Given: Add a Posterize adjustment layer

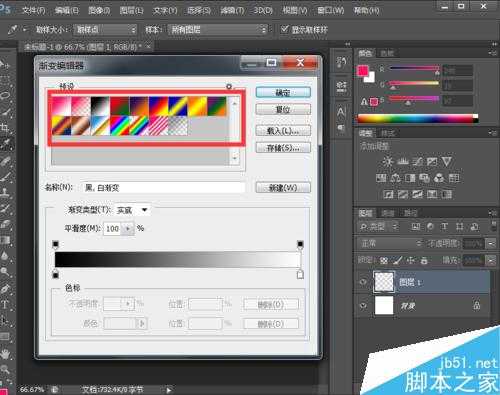Looking at the screenshot, I should click(403, 194).
